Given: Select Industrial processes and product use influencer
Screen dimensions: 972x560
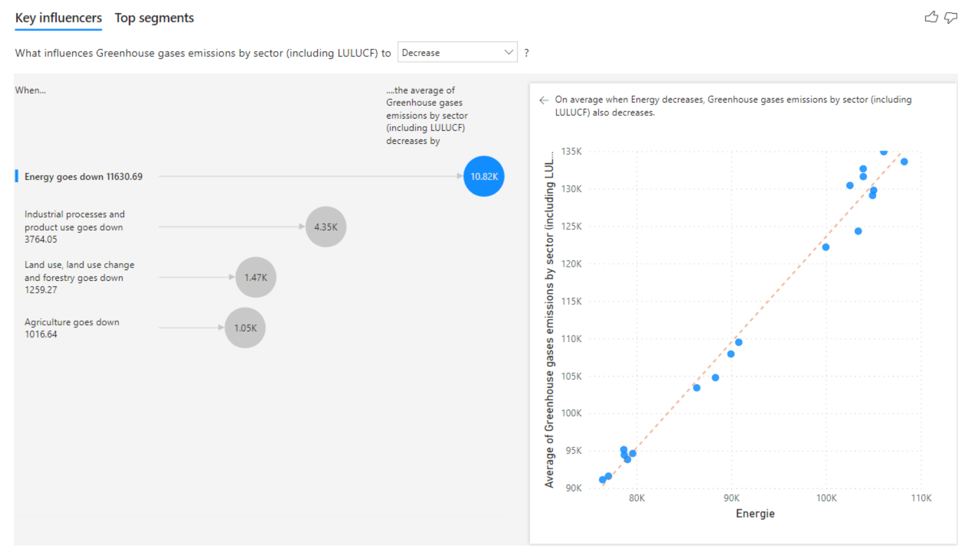Looking at the screenshot, I should [74, 227].
